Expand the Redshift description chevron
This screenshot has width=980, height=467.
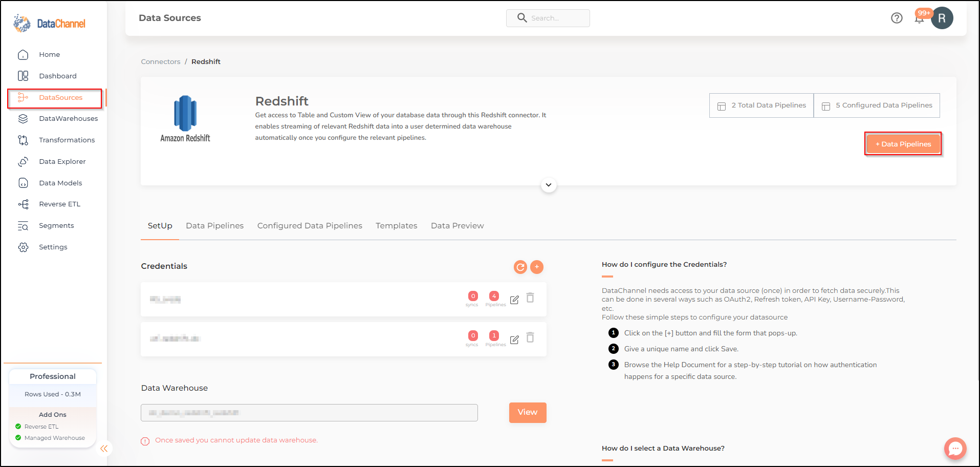click(549, 185)
